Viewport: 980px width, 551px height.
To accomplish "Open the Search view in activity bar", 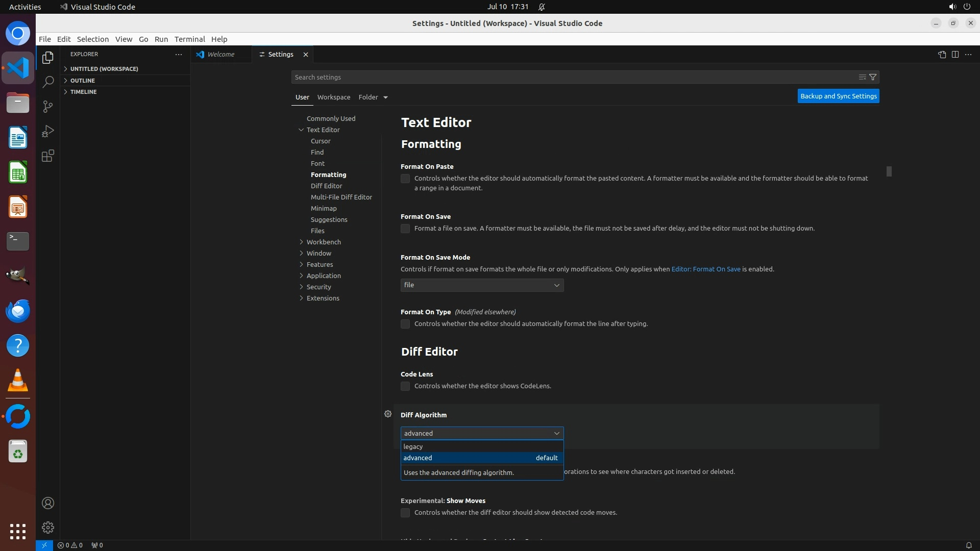I will [48, 82].
